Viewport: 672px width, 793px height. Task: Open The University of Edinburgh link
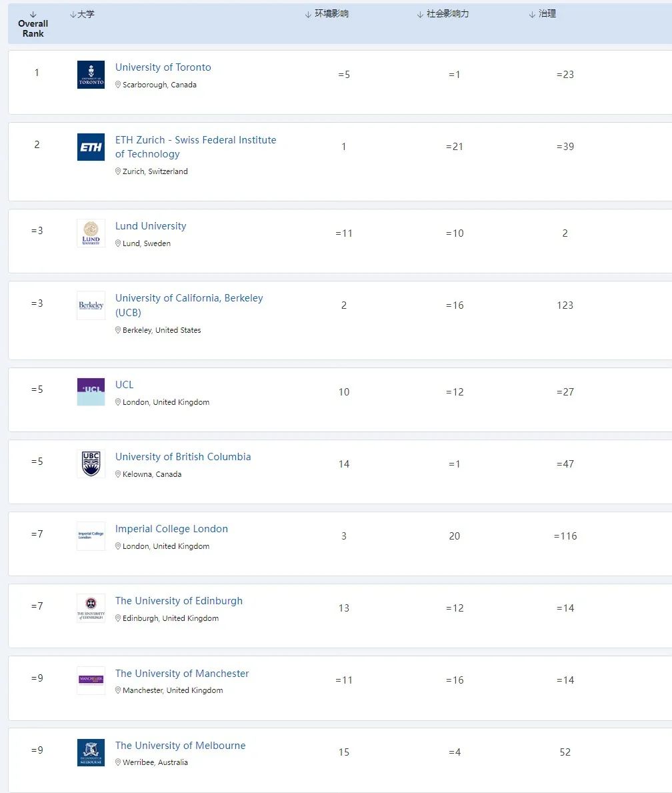179,601
